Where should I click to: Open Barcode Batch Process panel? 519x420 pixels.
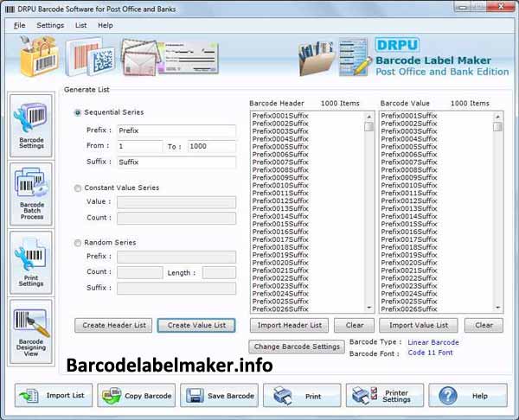click(x=31, y=194)
